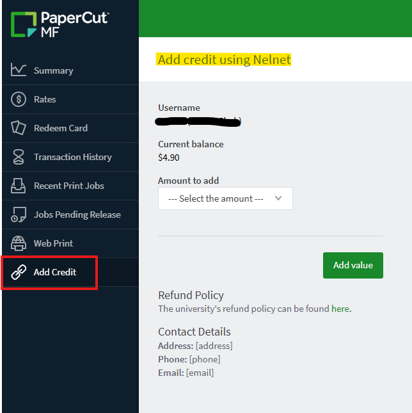Image resolution: width=412 pixels, height=413 pixels.
Task: Click the Summary chart icon
Action: [x=18, y=70]
